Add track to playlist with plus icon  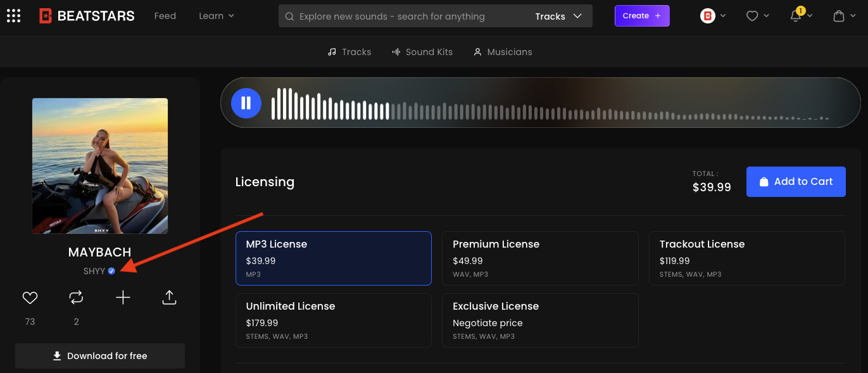coord(123,298)
